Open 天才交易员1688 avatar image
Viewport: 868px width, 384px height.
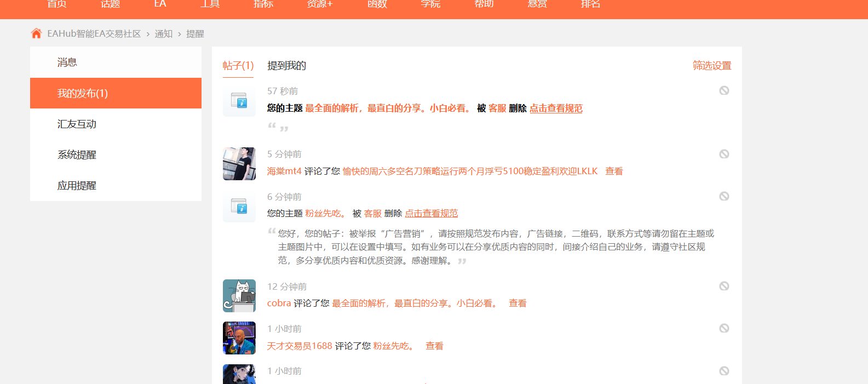pyautogui.click(x=239, y=338)
